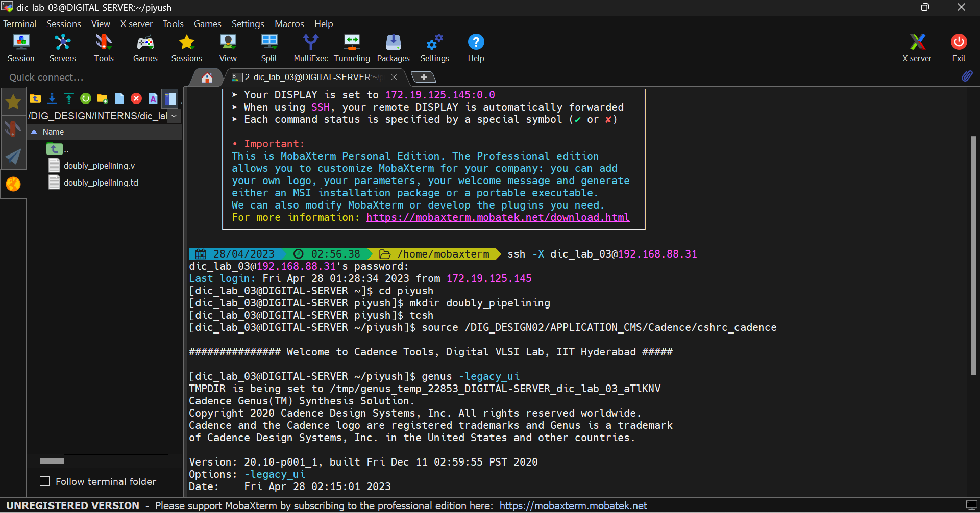The image size is (980, 513).
Task: Reverse sorting via the Name column arrow
Action: pyautogui.click(x=34, y=131)
